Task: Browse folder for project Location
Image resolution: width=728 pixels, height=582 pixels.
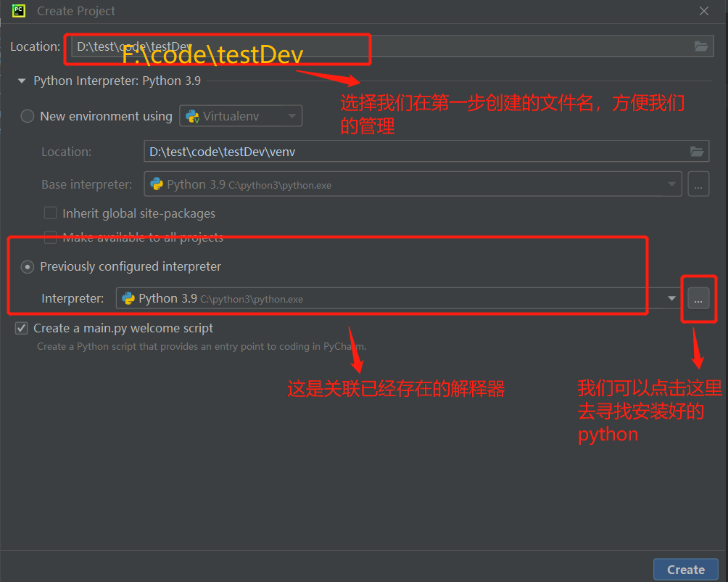Action: coord(700,46)
